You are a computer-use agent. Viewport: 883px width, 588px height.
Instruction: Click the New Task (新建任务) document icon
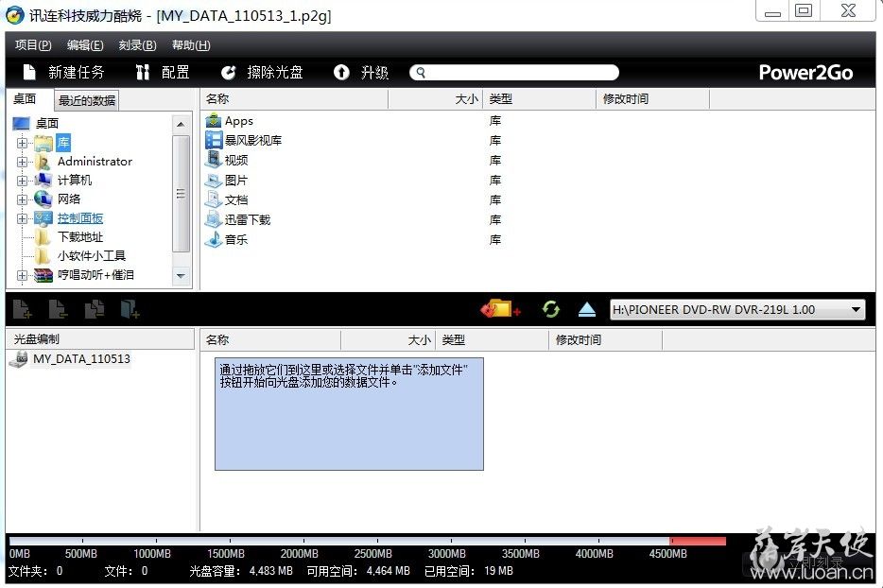click(x=29, y=72)
